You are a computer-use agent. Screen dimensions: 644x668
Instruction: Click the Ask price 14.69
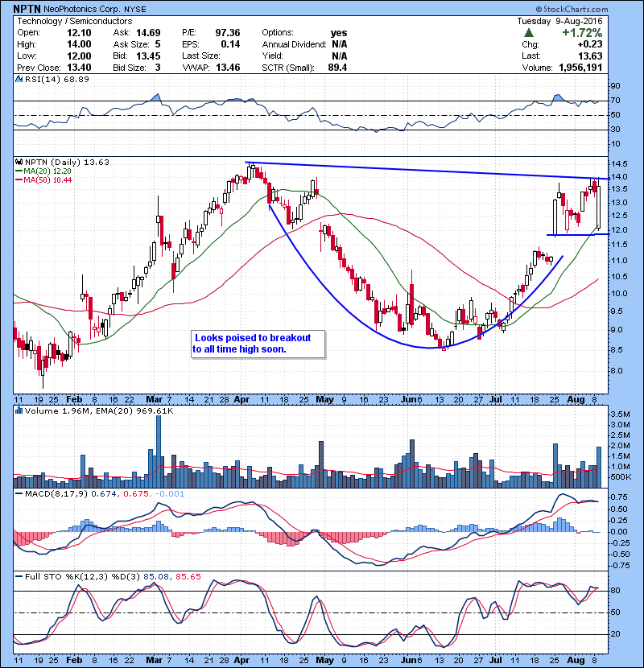(148, 33)
